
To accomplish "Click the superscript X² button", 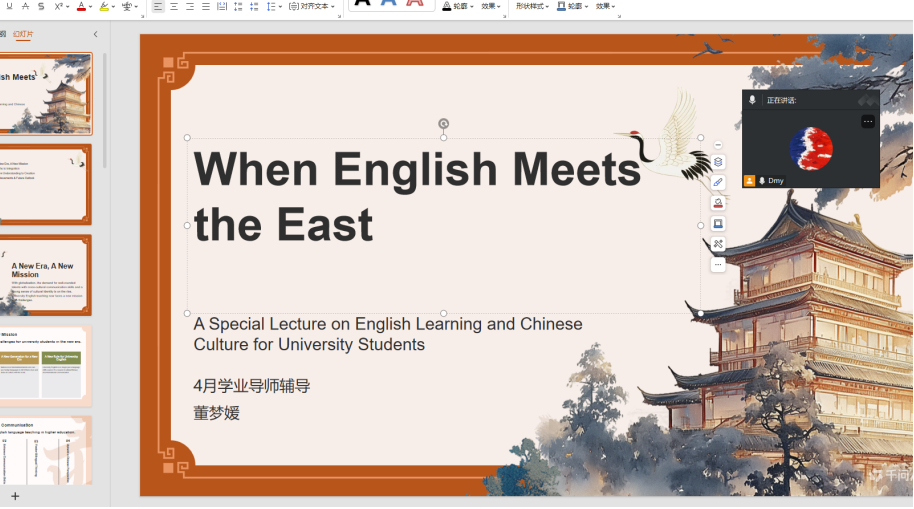I will coord(59,6).
